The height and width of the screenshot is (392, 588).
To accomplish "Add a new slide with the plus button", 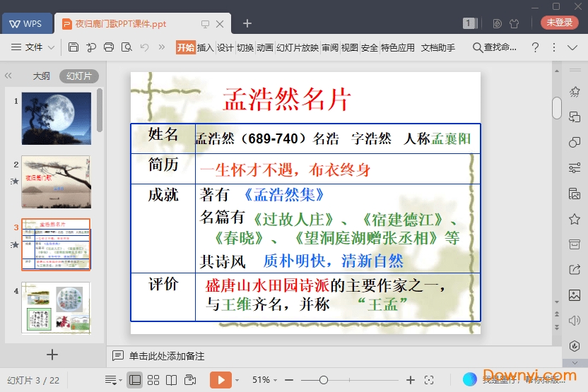I will point(52,355).
